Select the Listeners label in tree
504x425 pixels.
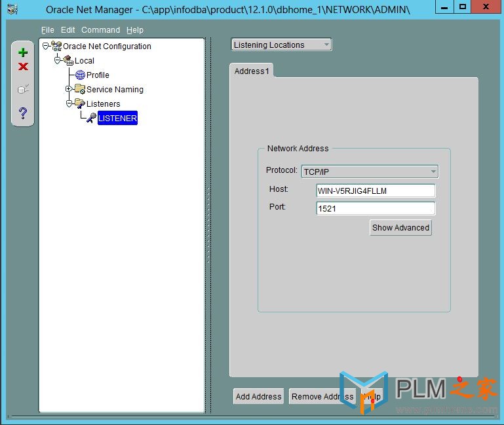103,103
